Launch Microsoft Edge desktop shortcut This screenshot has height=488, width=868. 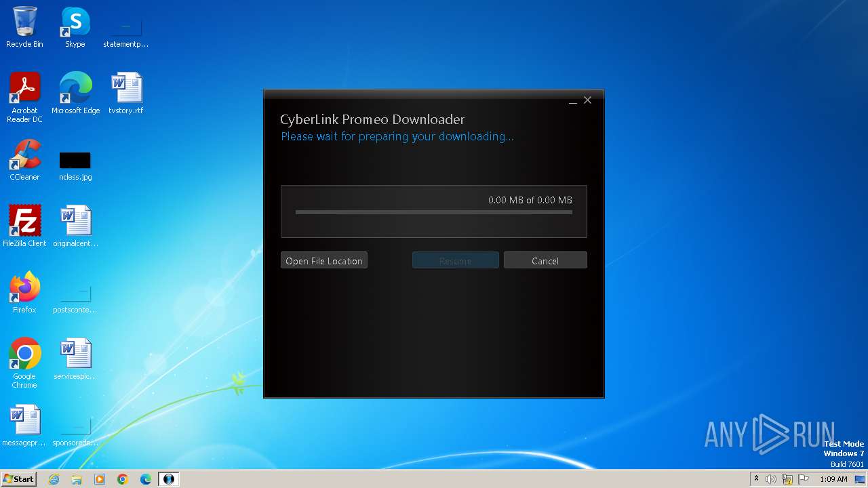75,94
